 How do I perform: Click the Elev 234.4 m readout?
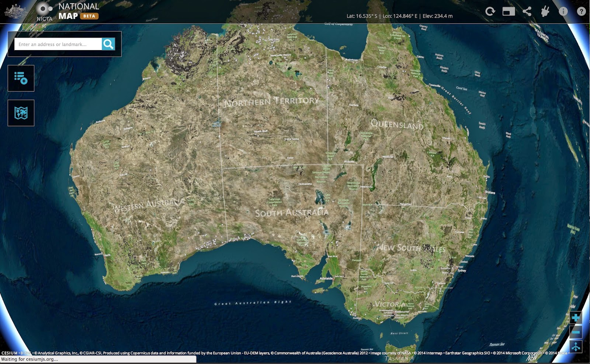tap(437, 16)
